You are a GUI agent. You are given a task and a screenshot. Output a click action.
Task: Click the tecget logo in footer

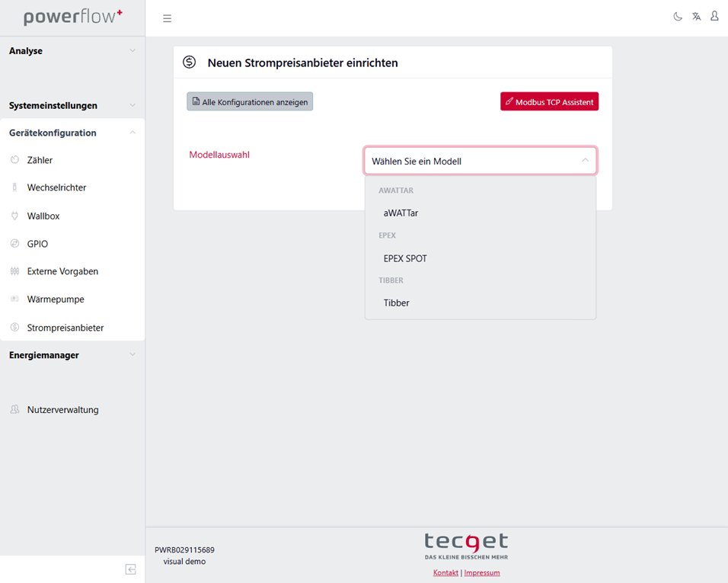466,546
